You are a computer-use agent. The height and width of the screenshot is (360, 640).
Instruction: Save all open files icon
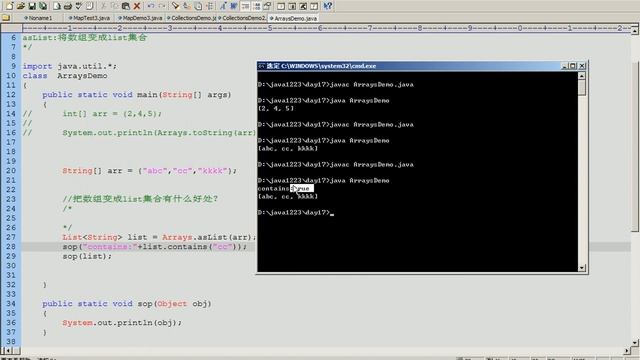(43, 6)
